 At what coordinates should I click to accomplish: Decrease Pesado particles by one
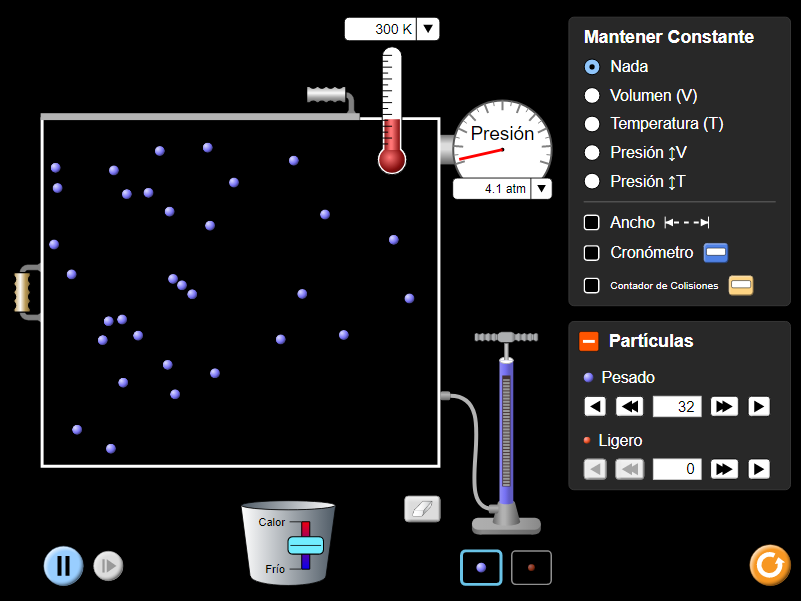(595, 407)
